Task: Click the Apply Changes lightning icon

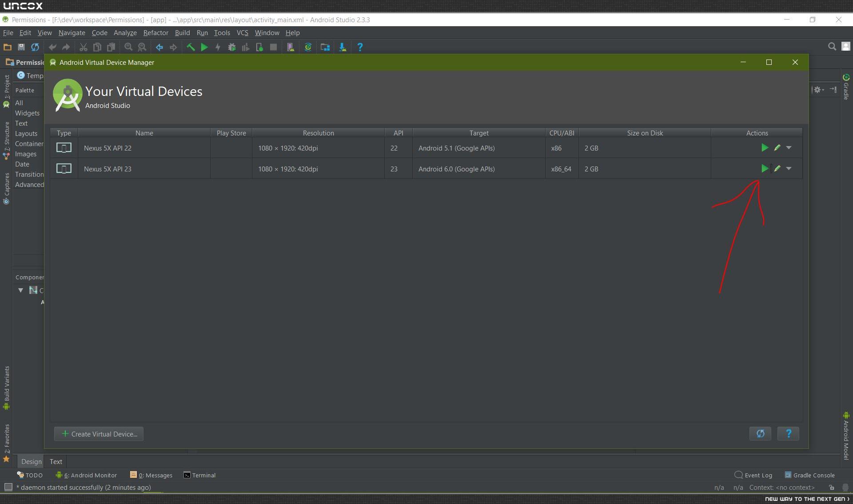Action: pyautogui.click(x=218, y=47)
